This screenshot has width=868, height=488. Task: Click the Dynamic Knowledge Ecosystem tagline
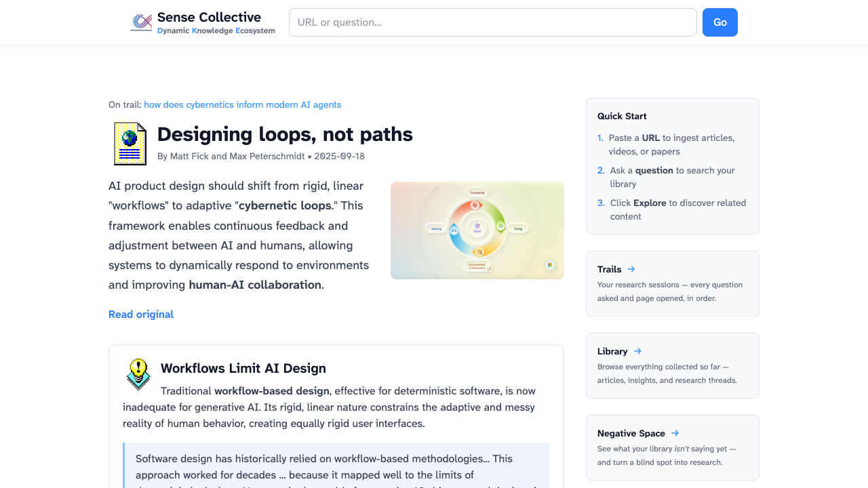(x=216, y=31)
